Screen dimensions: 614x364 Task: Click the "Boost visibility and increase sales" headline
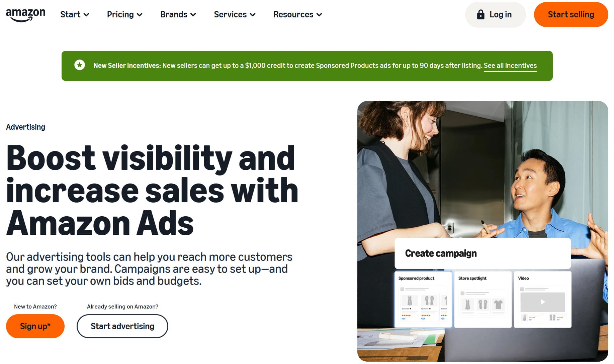coord(152,190)
